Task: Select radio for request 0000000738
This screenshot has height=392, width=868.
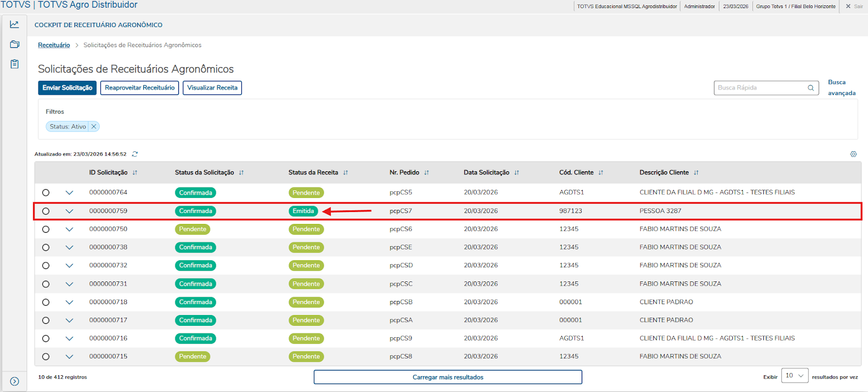Action: coord(46,247)
